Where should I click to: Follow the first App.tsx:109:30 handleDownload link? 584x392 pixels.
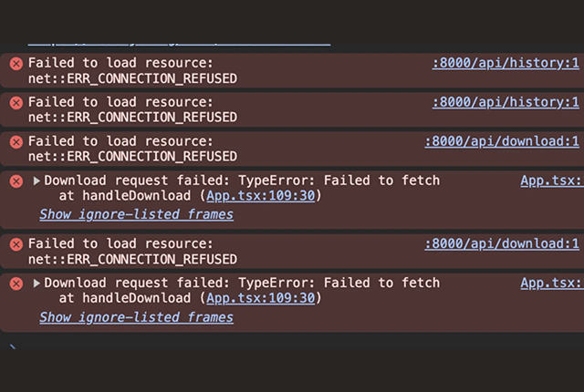click(260, 195)
